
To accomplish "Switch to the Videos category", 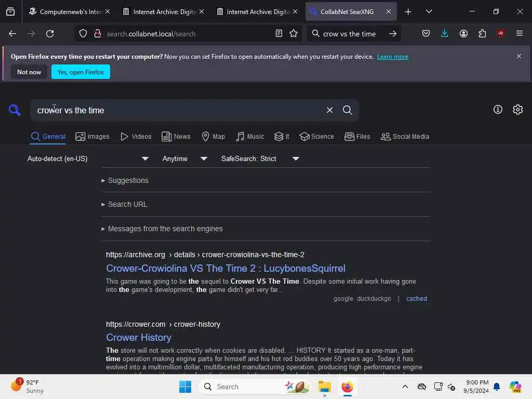I will pyautogui.click(x=136, y=137).
